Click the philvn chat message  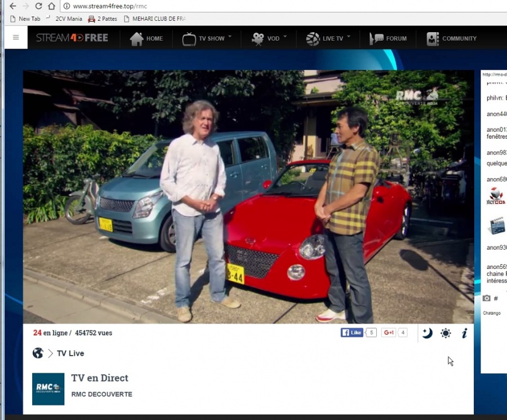tap(497, 98)
